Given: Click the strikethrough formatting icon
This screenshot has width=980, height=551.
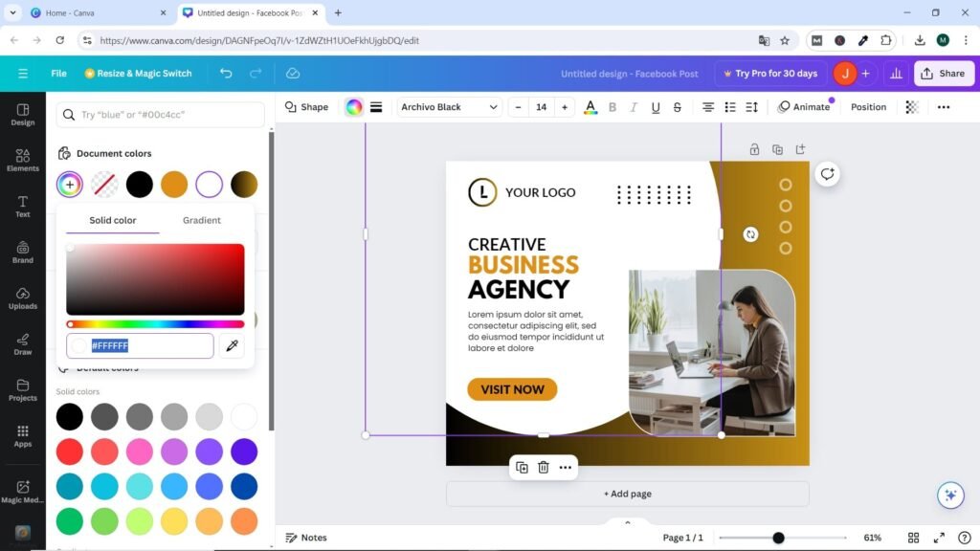Looking at the screenshot, I should click(x=678, y=107).
